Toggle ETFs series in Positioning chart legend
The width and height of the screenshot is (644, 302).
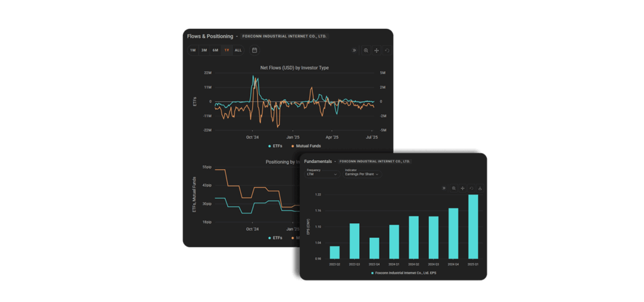click(x=275, y=238)
